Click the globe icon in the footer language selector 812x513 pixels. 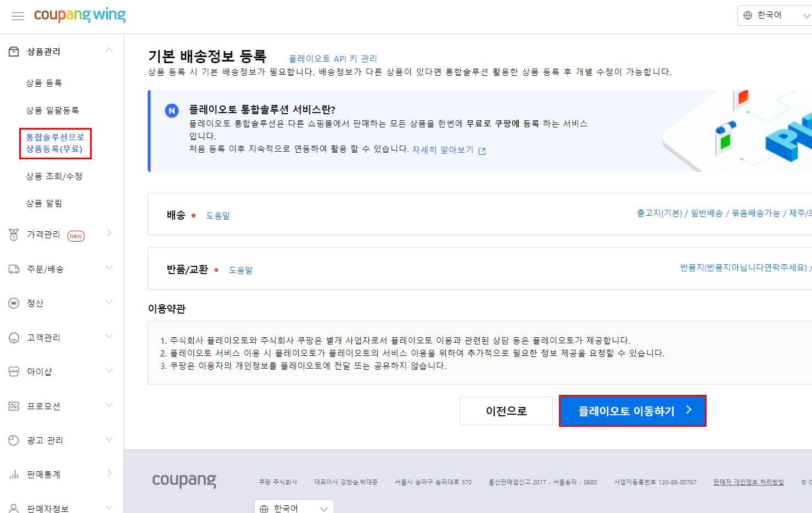click(264, 509)
